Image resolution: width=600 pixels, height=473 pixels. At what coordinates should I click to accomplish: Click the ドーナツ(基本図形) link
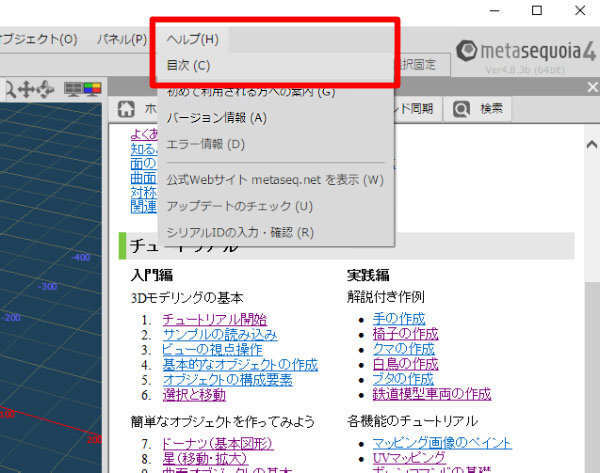point(216,443)
